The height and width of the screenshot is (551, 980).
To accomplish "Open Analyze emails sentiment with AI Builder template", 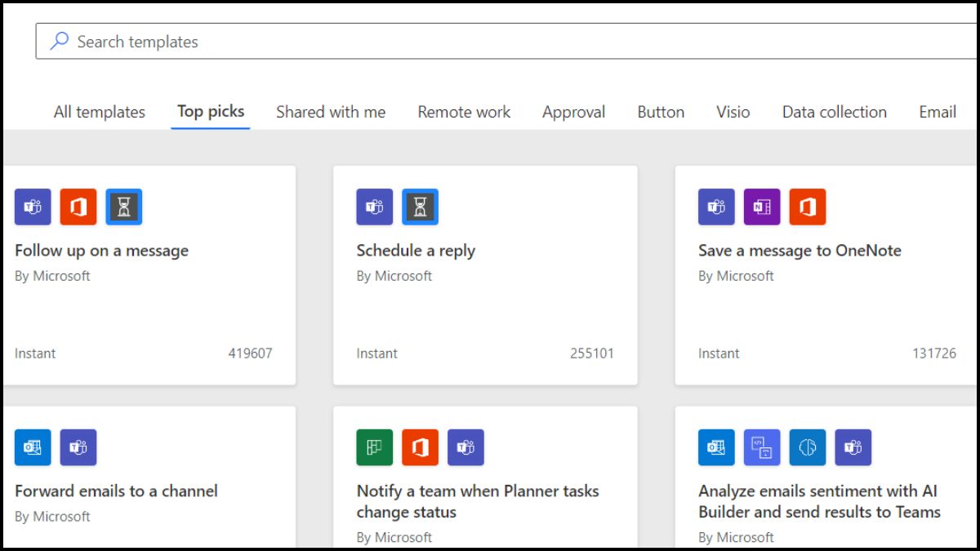I will (x=819, y=502).
